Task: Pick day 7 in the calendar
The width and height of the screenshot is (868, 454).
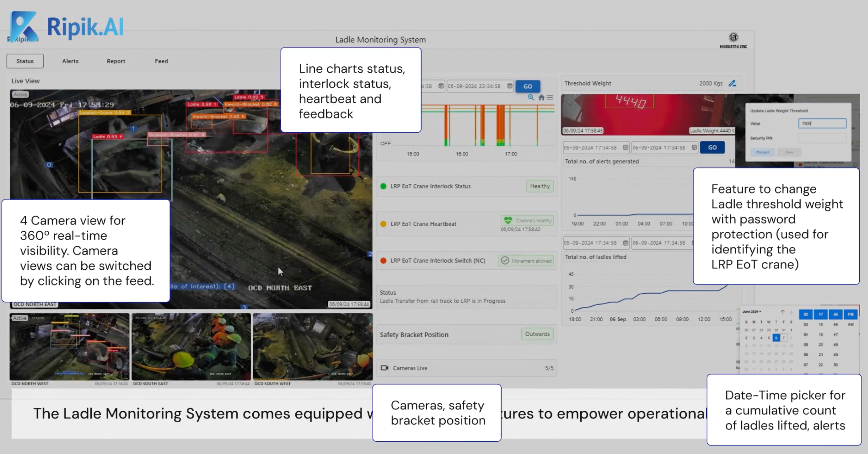Action: 784,338
